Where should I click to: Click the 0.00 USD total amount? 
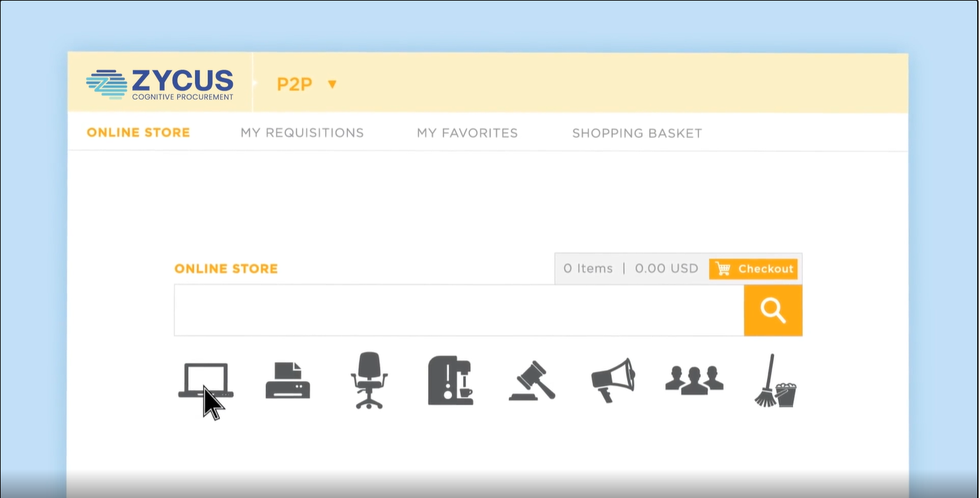(x=666, y=268)
